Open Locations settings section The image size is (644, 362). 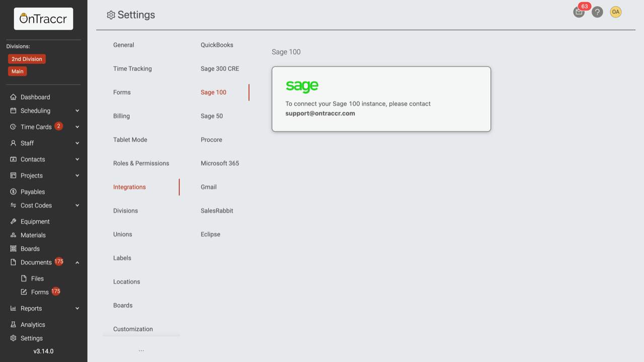[x=127, y=281]
